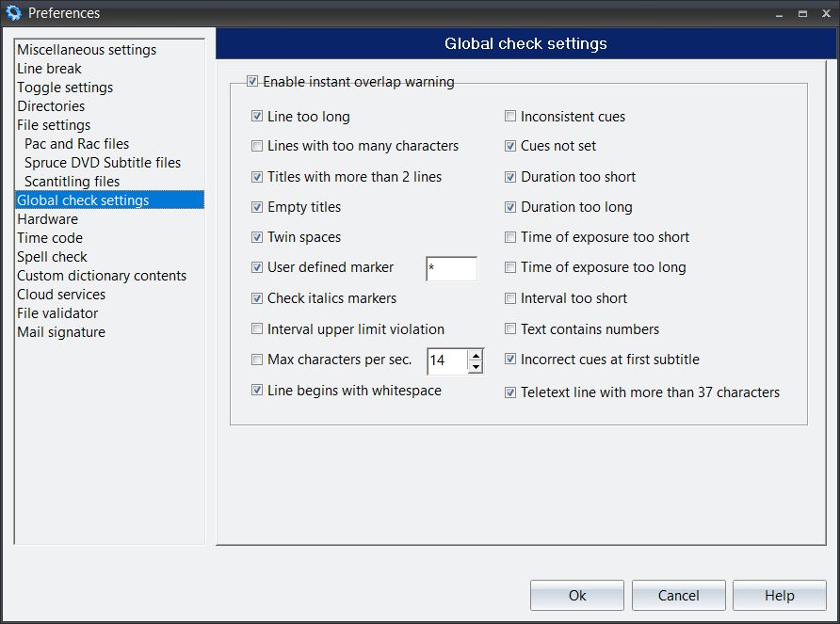Uncheck Teletext line with more than 37 characters
The height and width of the screenshot is (624, 840).
[510, 392]
